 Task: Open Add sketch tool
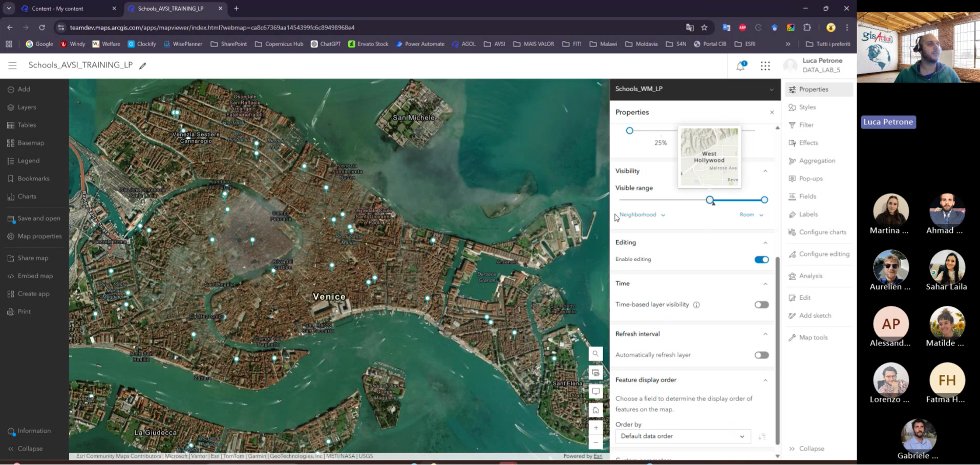coord(810,315)
